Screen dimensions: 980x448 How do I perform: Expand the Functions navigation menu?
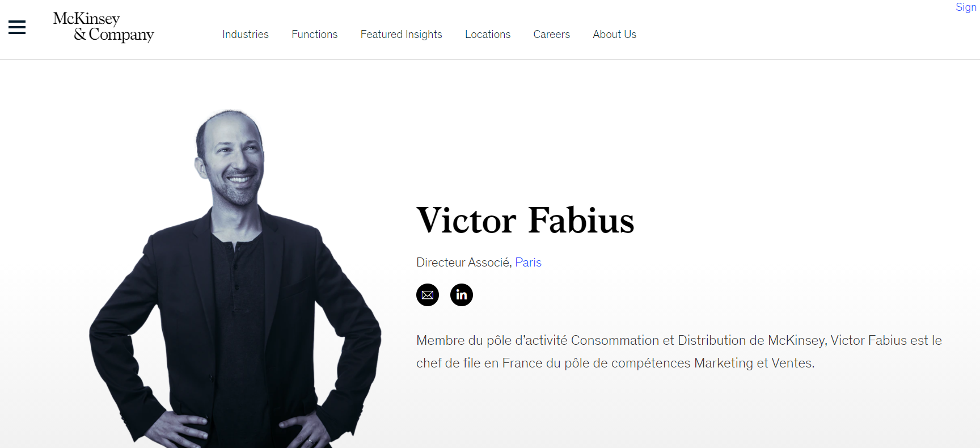pos(315,35)
